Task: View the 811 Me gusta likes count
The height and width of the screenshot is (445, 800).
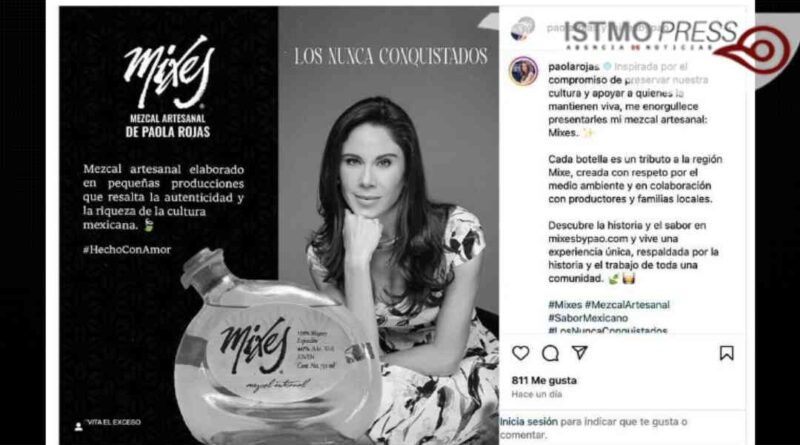Action: click(544, 380)
